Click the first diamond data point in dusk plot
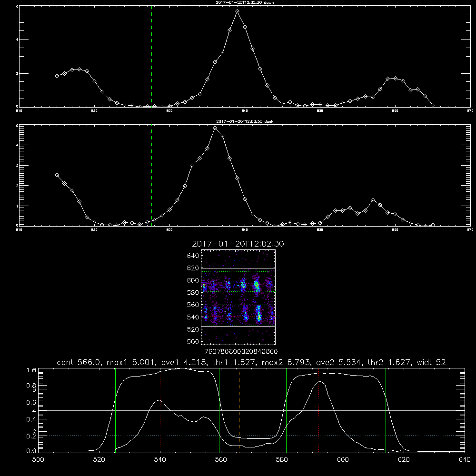 tap(57, 175)
